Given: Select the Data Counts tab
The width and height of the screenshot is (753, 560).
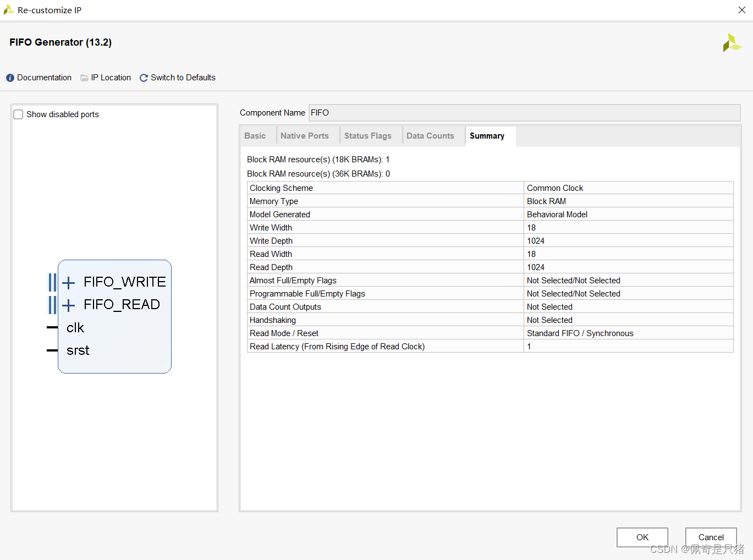Looking at the screenshot, I should [x=430, y=136].
